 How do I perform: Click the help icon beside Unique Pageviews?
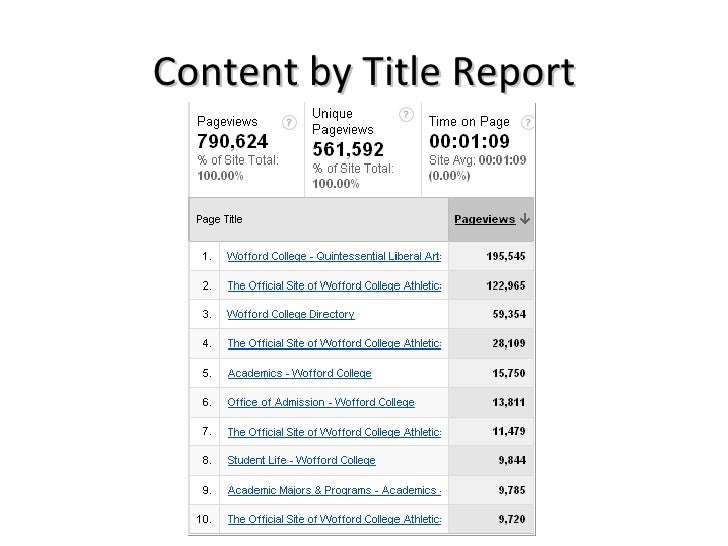pos(407,115)
